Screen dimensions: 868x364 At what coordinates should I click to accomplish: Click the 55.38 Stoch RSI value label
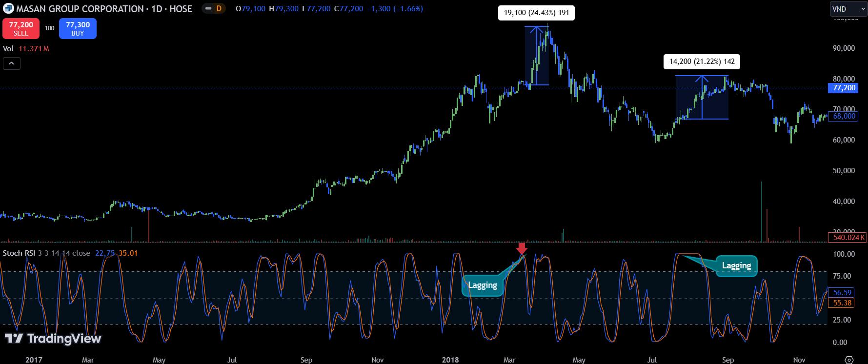point(842,303)
